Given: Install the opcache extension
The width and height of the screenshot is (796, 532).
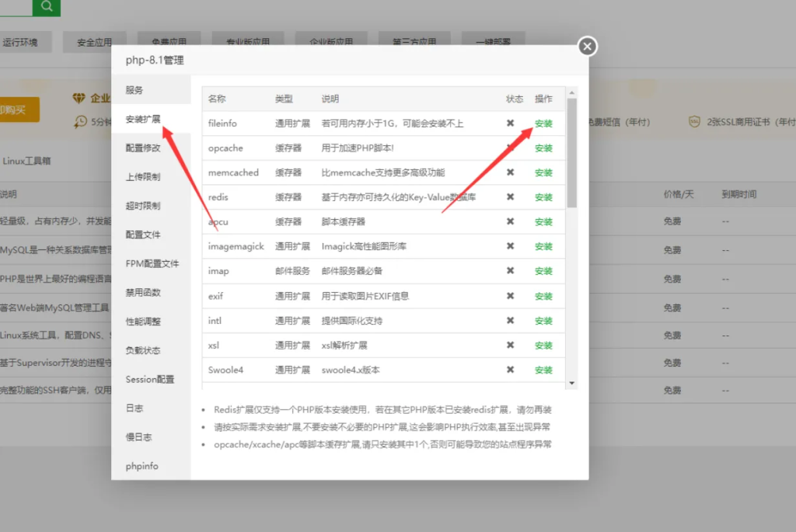Looking at the screenshot, I should click(x=543, y=148).
